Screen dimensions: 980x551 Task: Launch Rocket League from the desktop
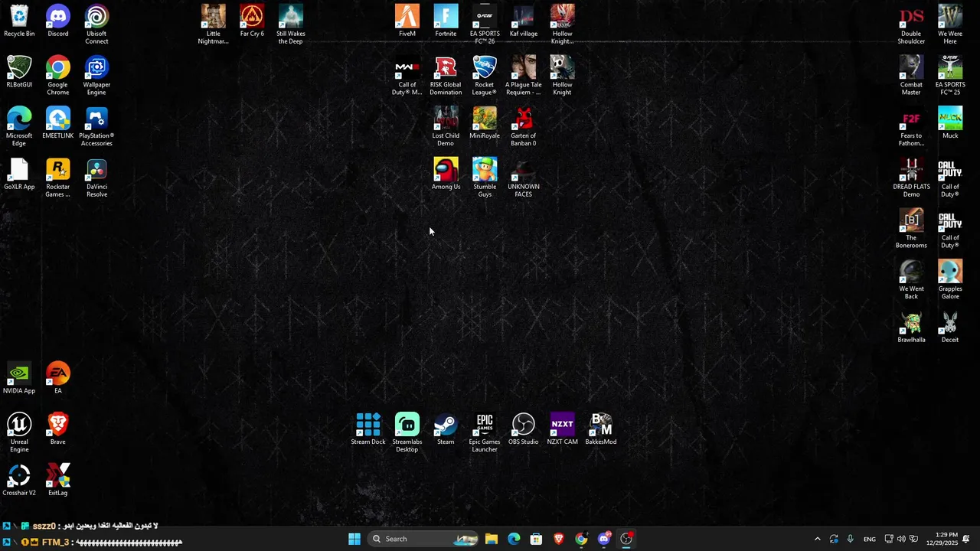click(485, 76)
